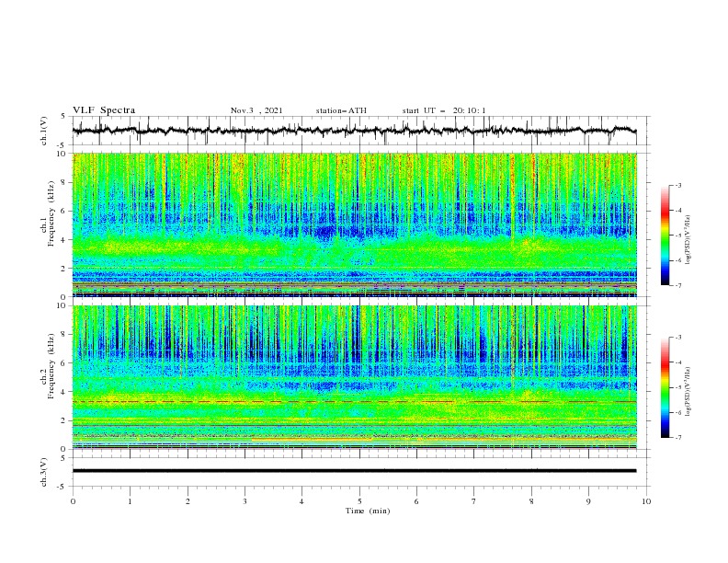Click the "ch.3(V)" axis label
The image size is (728, 563).
coord(44,472)
